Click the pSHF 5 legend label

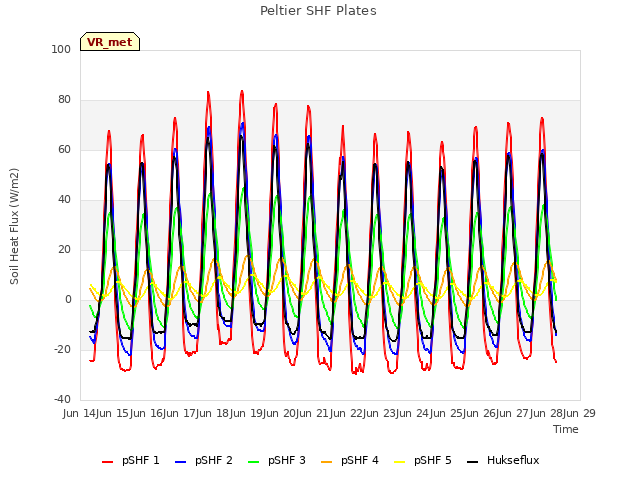(x=433, y=460)
